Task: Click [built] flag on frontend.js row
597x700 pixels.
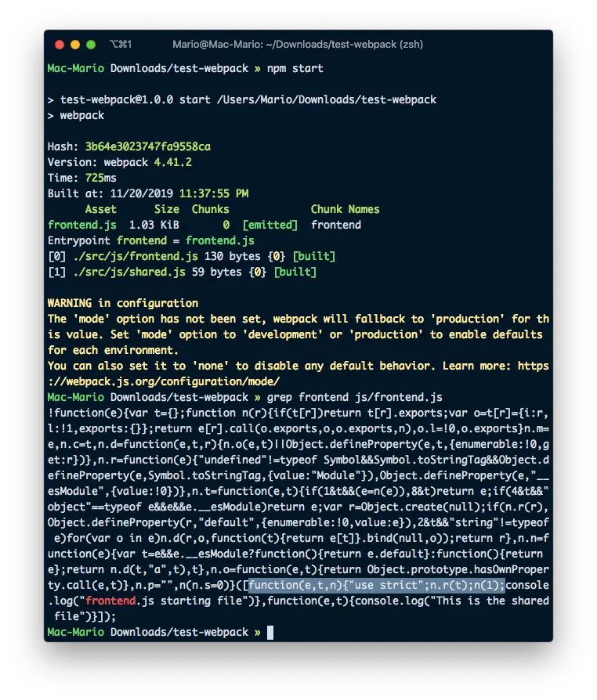Action: [x=314, y=256]
